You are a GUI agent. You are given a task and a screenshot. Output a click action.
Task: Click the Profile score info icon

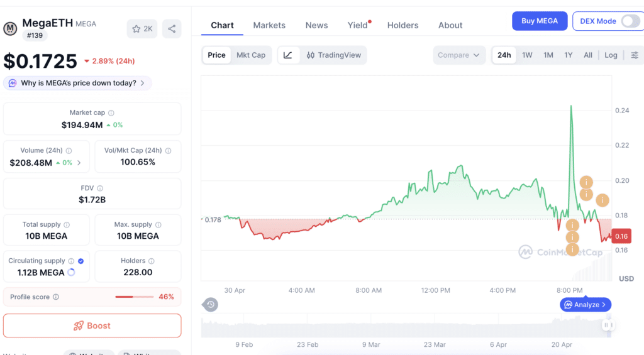[56, 297]
